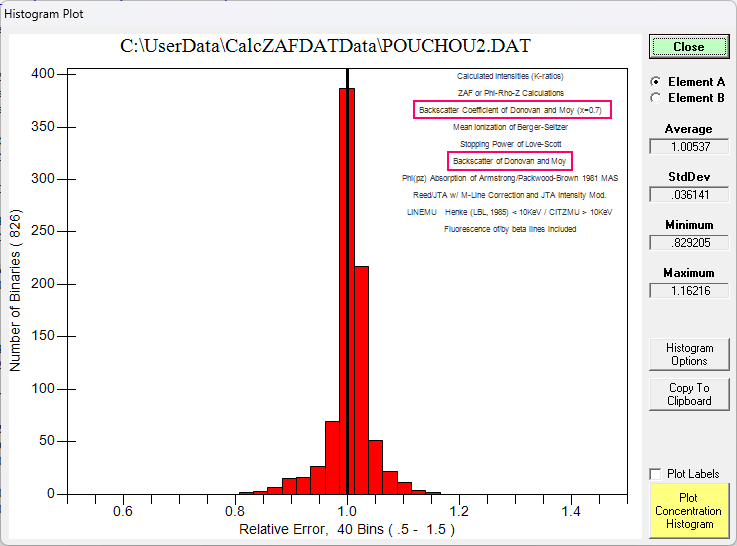Click the Average value field
The width and height of the screenshot is (737, 546).
pos(688,147)
